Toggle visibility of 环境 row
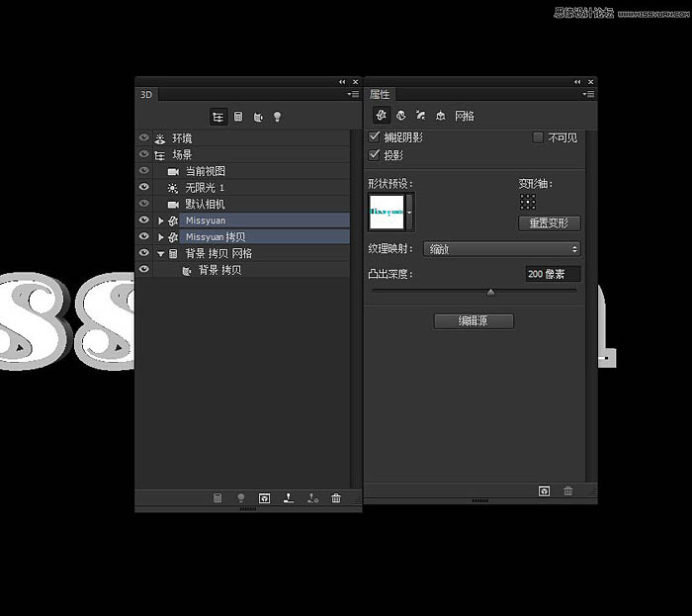Image resolution: width=692 pixels, height=616 pixels. pos(144,137)
